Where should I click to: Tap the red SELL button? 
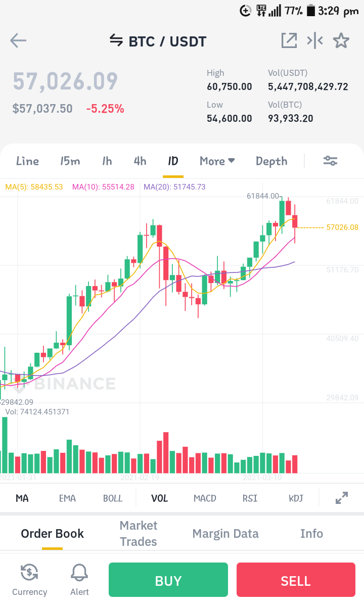[x=296, y=580]
